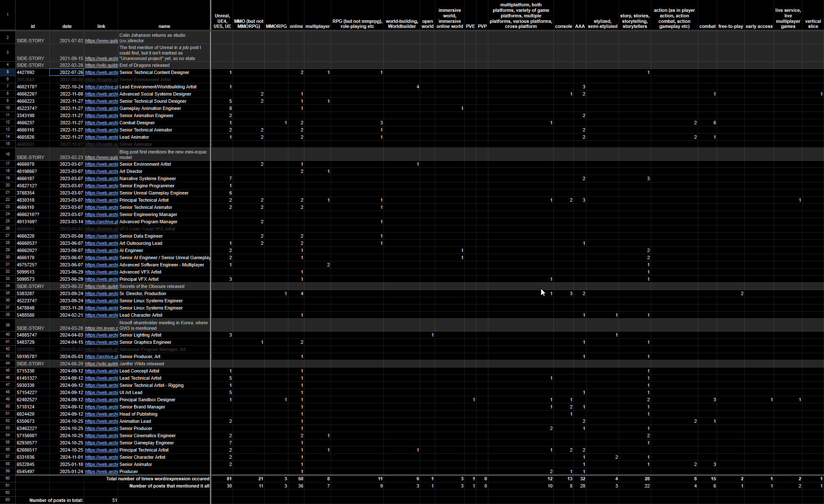Select the id cell 5383287

click(33, 293)
